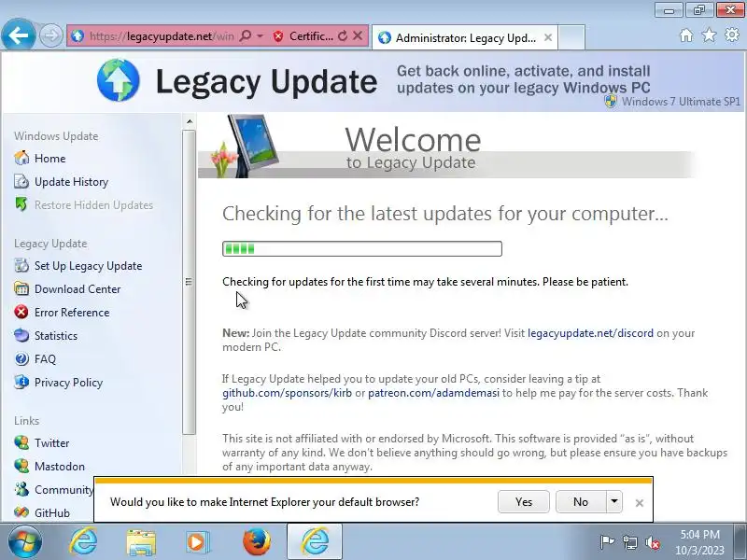Click the Twitter globe icon
This screenshot has height=560, width=747.
click(21, 442)
